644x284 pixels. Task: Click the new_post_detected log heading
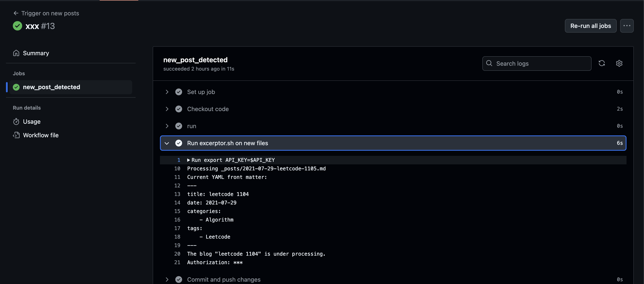[195, 60]
